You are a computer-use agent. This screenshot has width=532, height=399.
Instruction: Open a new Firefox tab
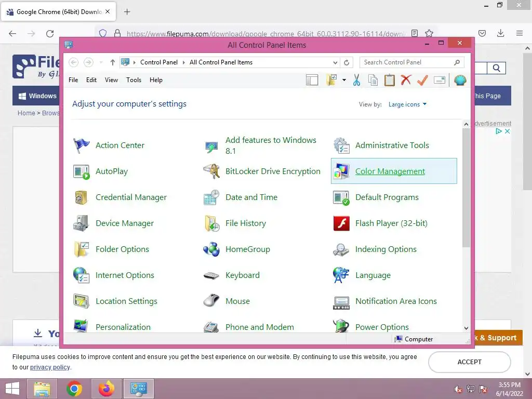click(x=127, y=12)
